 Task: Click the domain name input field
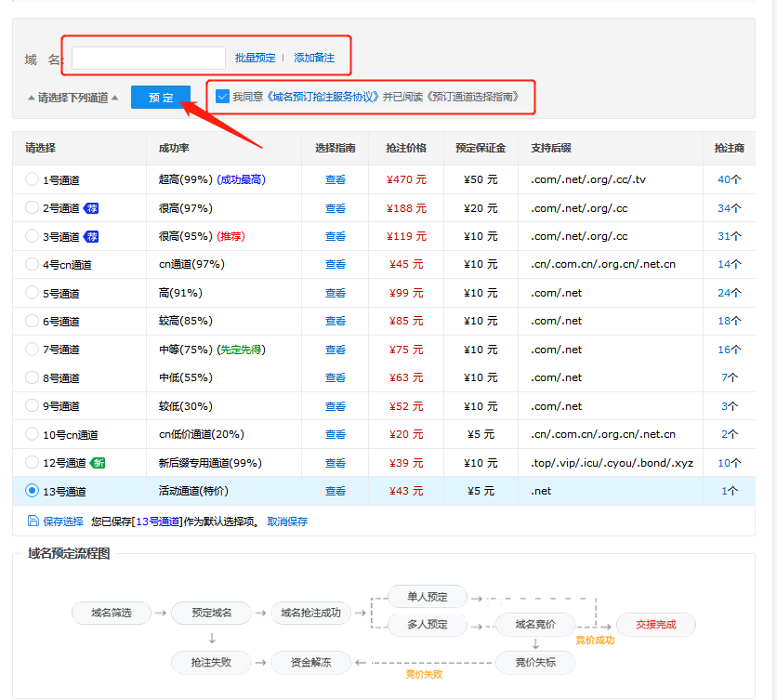coord(149,58)
